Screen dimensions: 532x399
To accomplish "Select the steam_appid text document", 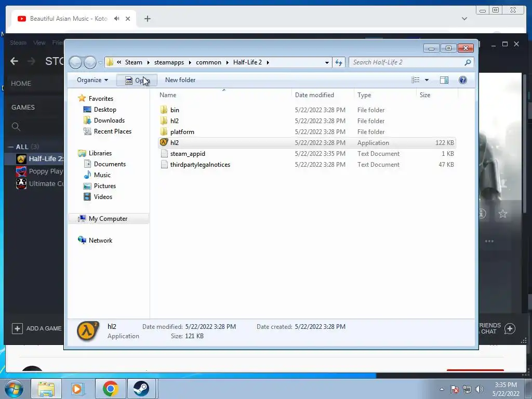I will point(188,154).
